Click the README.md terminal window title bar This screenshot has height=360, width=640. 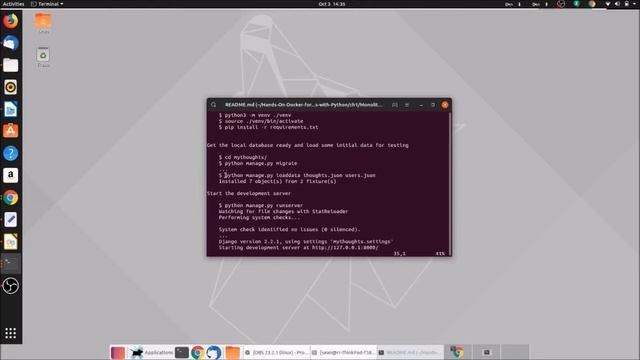[304, 105]
